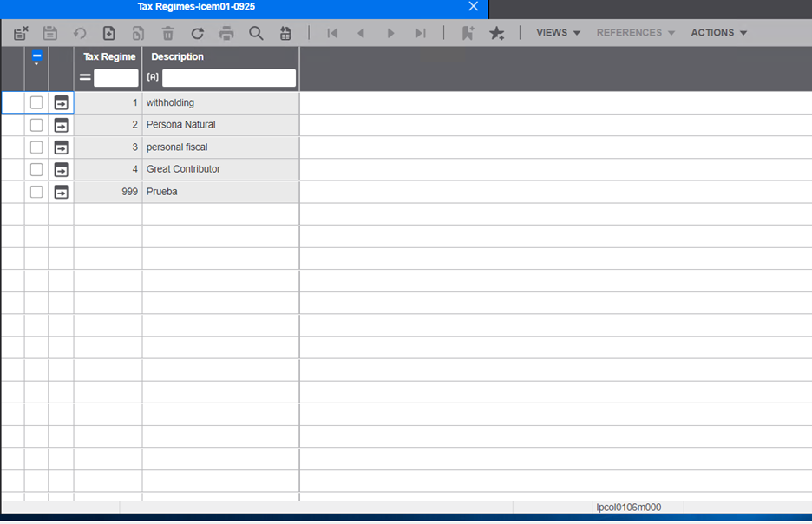The width and height of the screenshot is (812, 524).
Task: Expand the ACTIONS dropdown menu
Action: (718, 33)
